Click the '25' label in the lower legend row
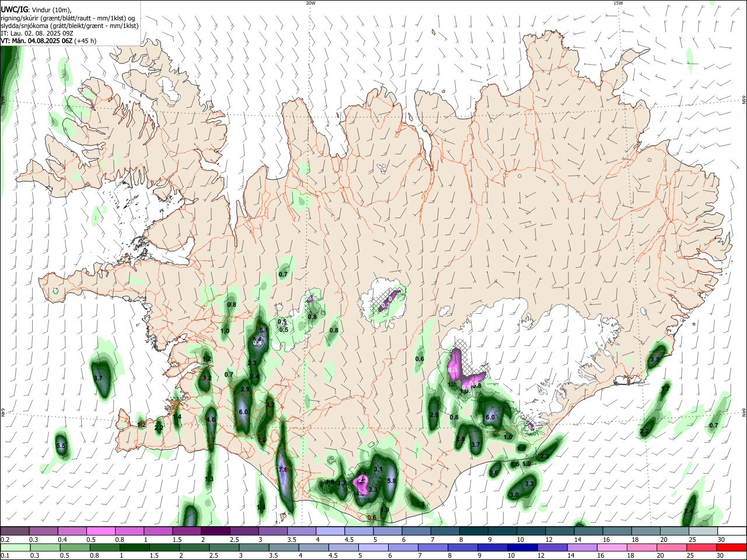 click(x=691, y=556)
